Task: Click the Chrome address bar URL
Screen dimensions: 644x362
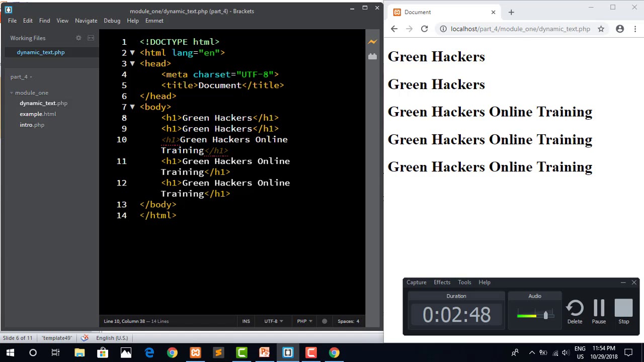Action: (x=520, y=29)
